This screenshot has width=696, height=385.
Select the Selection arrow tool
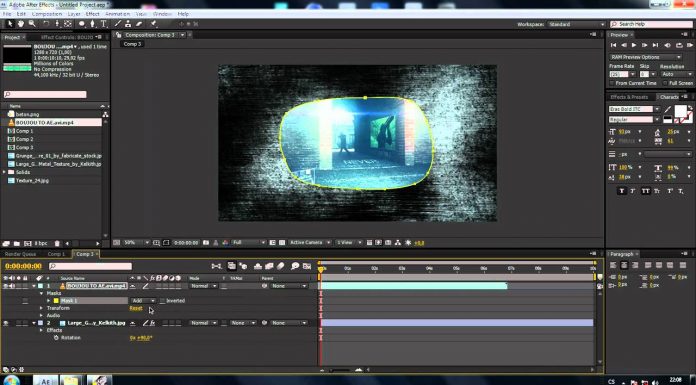coord(10,24)
